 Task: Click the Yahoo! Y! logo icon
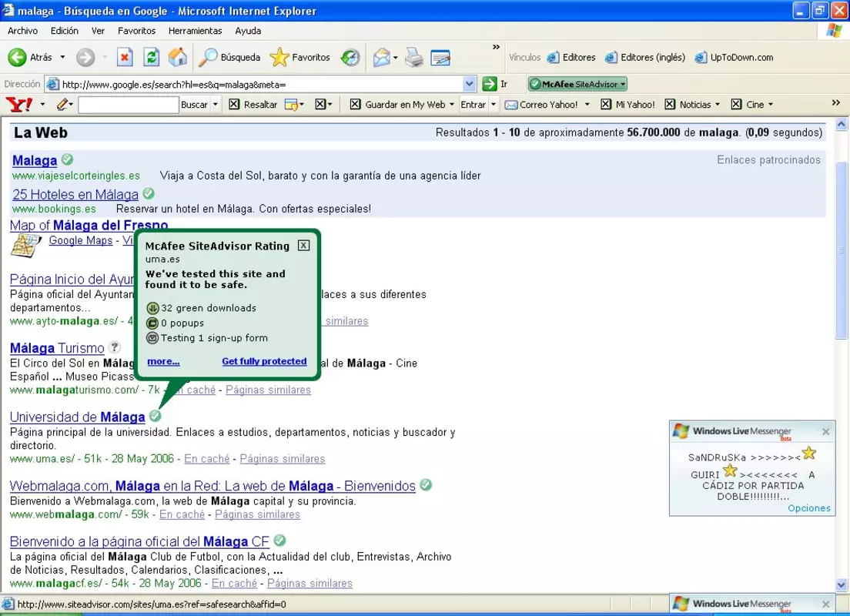[x=19, y=104]
